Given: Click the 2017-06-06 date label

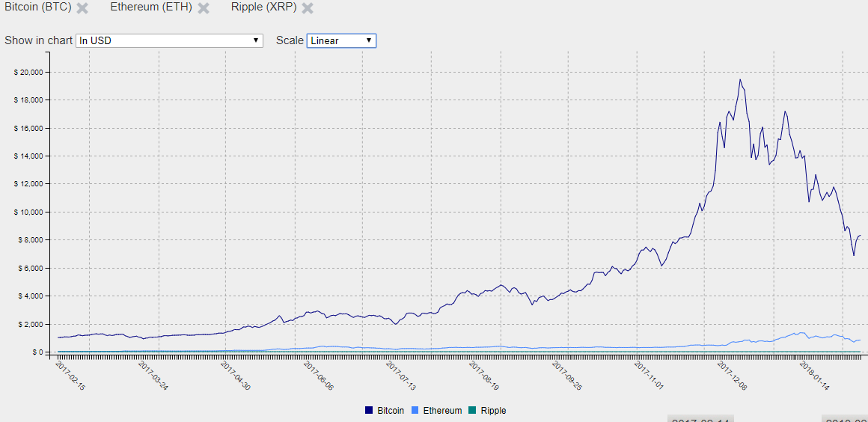Looking at the screenshot, I should (318, 376).
